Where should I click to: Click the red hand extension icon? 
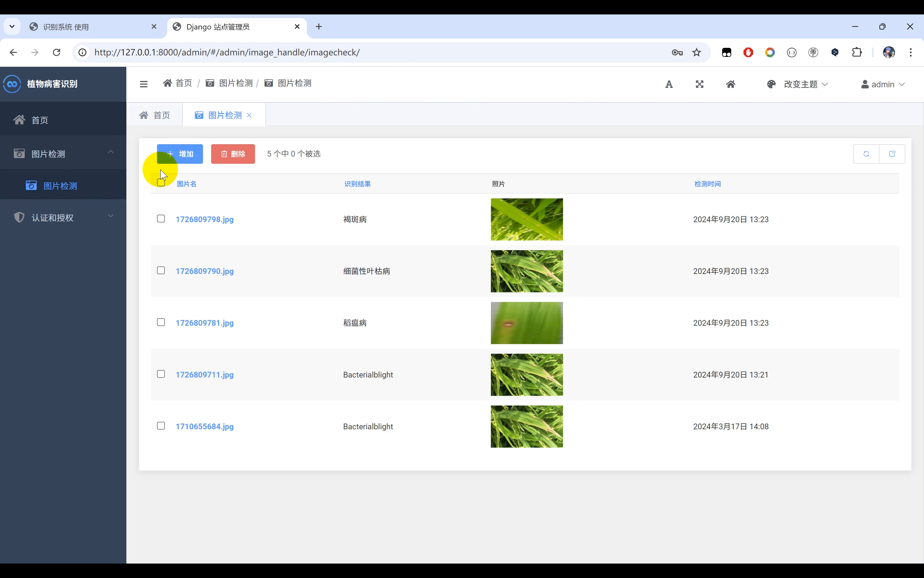[748, 52]
